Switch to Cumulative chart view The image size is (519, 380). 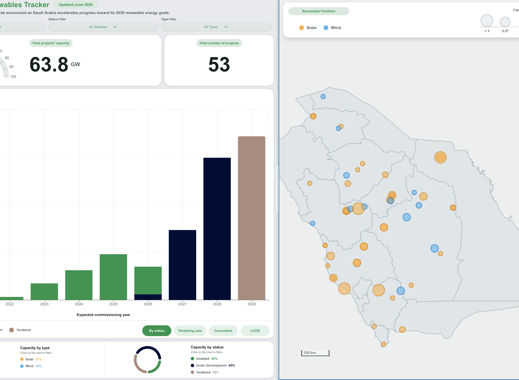(223, 331)
